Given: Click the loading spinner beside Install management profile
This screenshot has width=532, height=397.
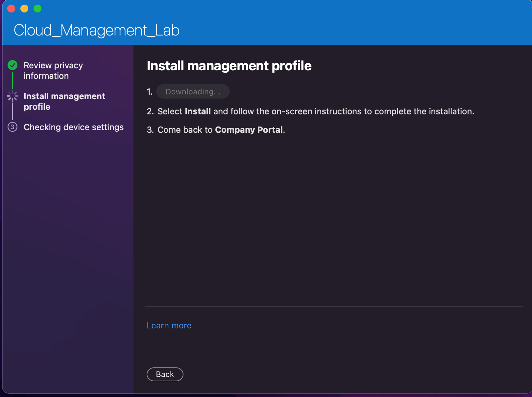Looking at the screenshot, I should [x=12, y=96].
